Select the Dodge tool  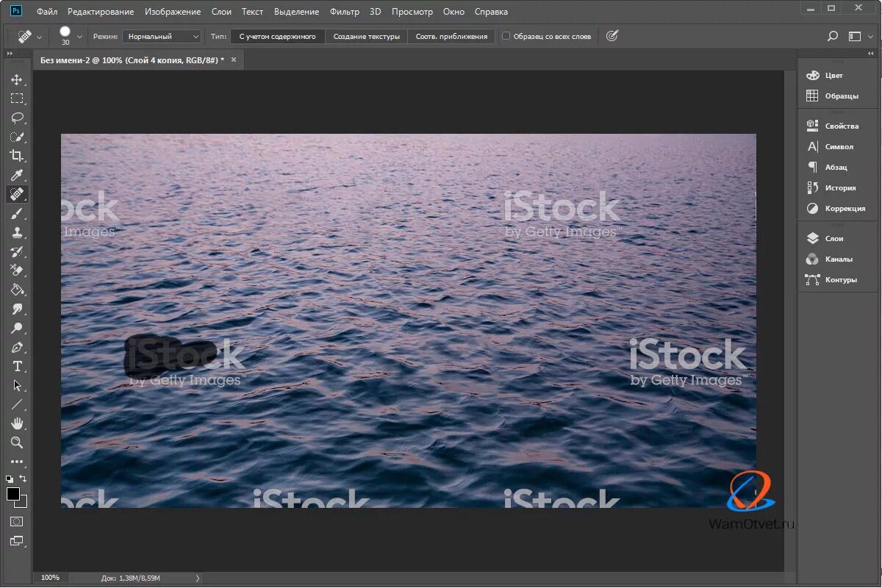click(17, 328)
